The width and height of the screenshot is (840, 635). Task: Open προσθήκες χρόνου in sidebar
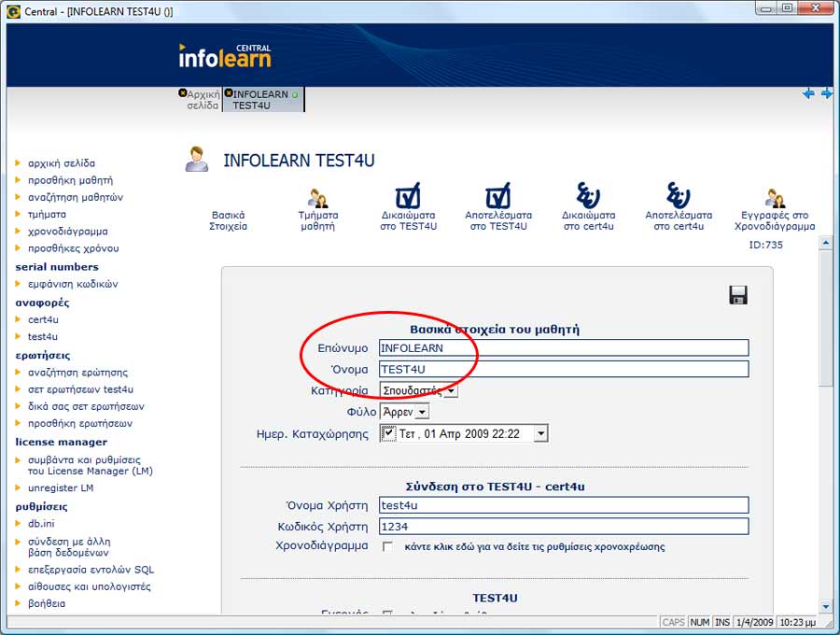[74, 248]
